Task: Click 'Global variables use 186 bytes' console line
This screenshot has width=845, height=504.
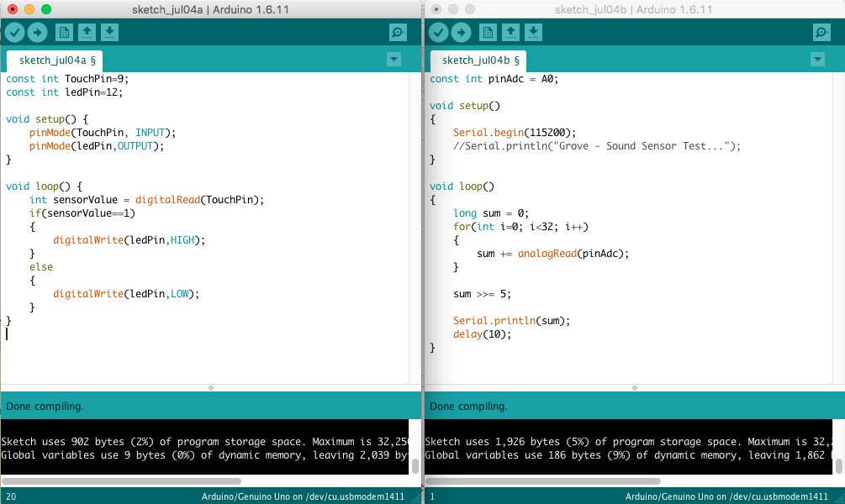Action: pos(628,455)
